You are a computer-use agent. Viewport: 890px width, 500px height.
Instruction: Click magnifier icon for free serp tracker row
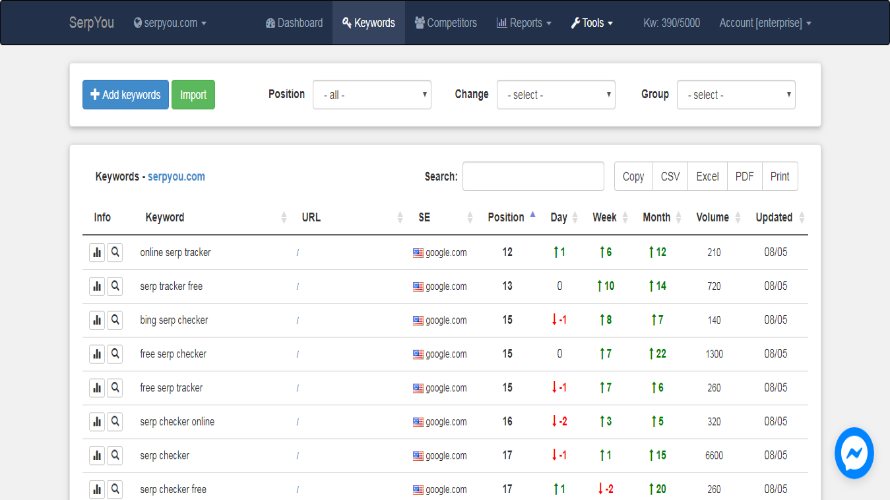[115, 388]
